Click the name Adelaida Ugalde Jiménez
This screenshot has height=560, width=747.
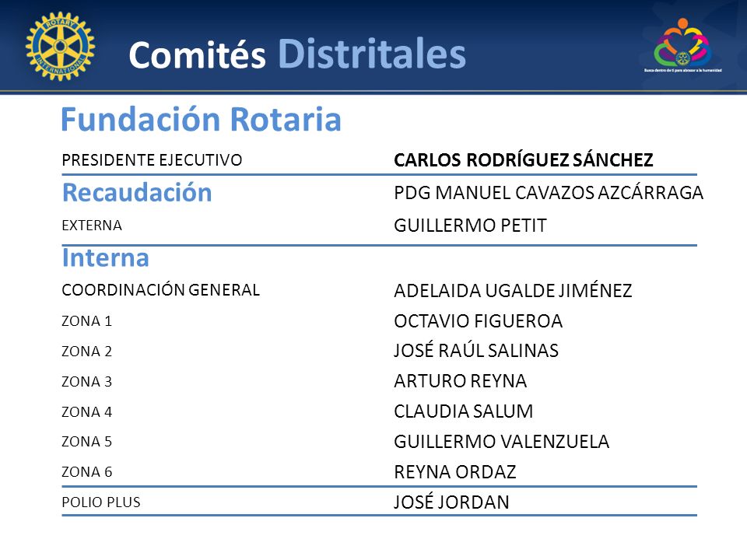pos(513,290)
